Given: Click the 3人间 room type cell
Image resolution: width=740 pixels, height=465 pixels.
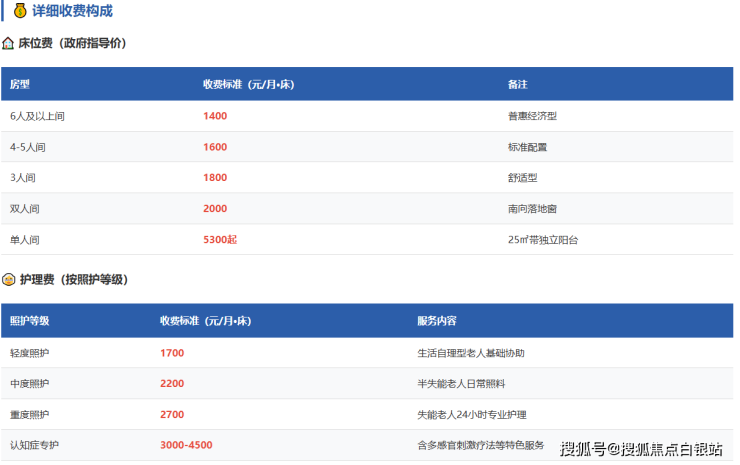Looking at the screenshot, I should [x=23, y=178].
